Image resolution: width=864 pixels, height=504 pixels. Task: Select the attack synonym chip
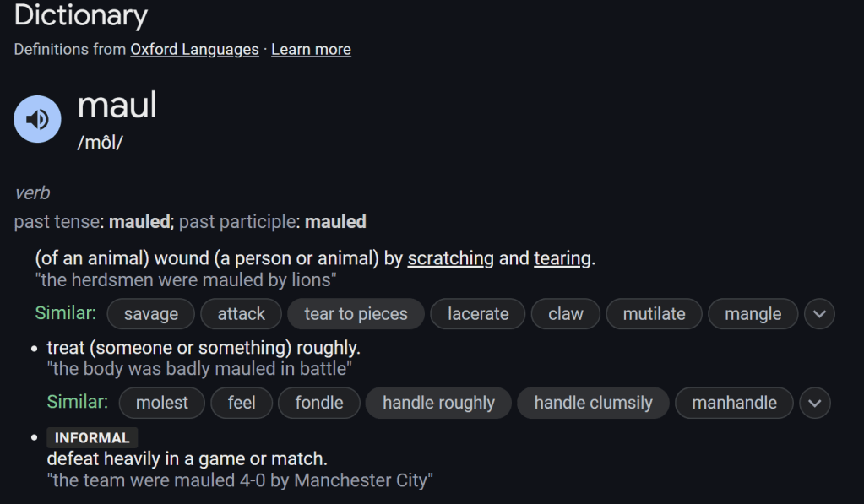tap(242, 314)
